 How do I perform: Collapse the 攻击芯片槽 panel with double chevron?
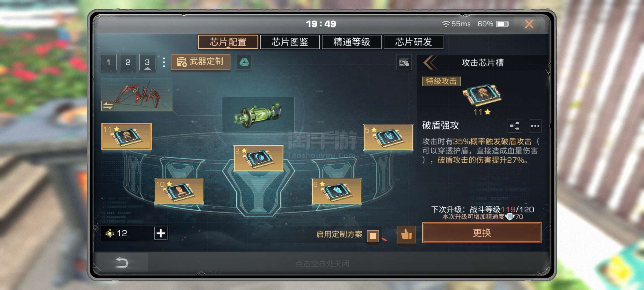(430, 63)
